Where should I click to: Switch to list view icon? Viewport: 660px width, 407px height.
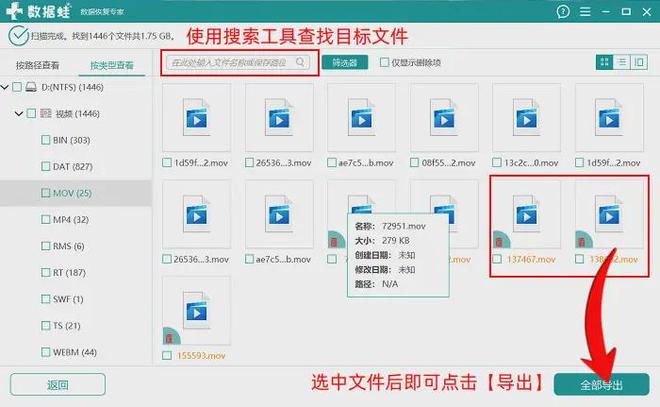(x=622, y=62)
